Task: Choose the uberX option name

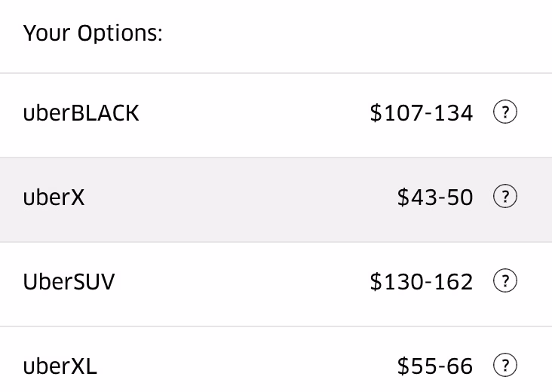Action: point(54,198)
